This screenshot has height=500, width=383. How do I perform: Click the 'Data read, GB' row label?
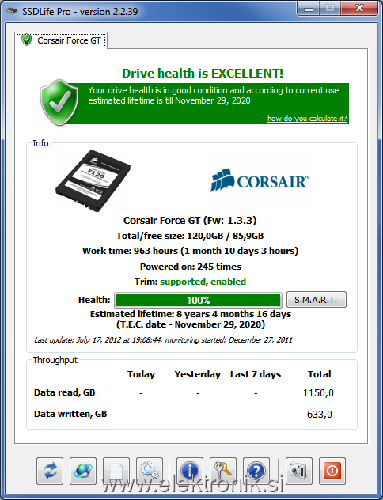pyautogui.click(x=65, y=393)
